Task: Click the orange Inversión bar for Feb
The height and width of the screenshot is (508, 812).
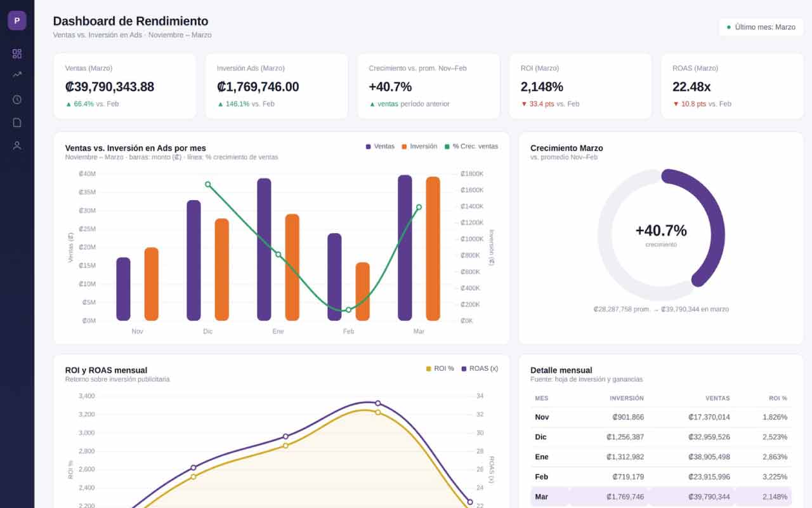Action: [x=363, y=291]
